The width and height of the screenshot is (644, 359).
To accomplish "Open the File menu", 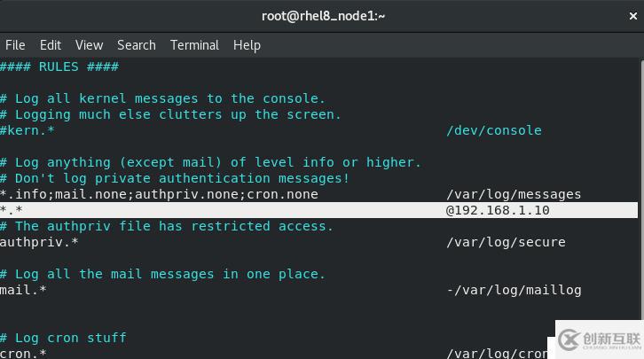I will pos(15,45).
